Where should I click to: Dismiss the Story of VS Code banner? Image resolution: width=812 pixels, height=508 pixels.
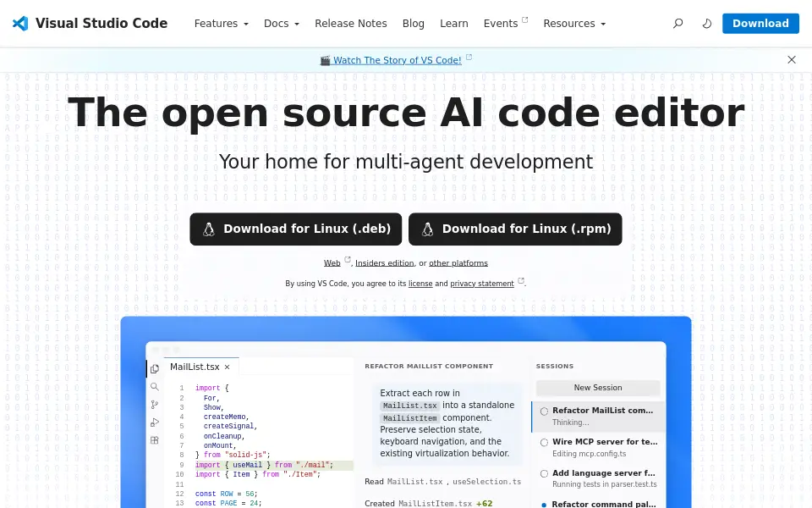(792, 59)
